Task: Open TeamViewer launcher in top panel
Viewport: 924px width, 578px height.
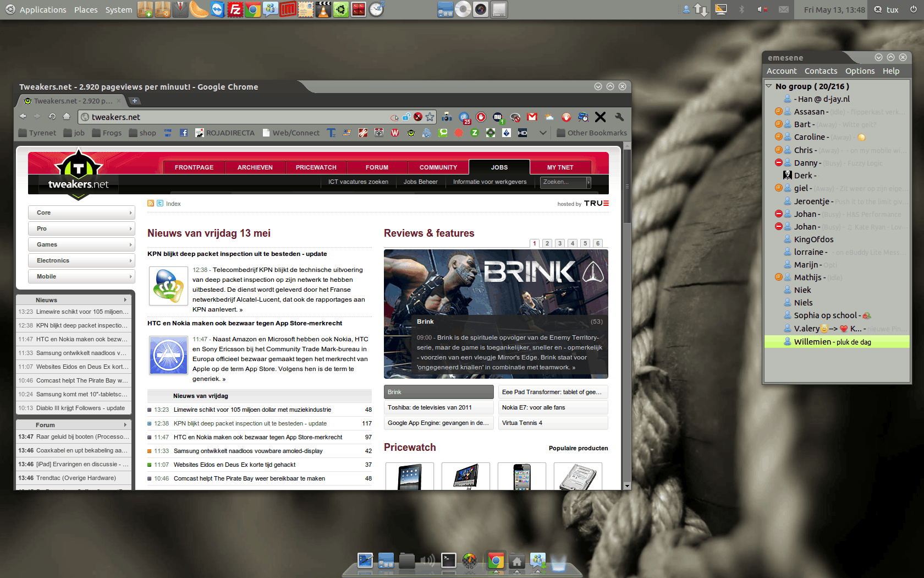Action: point(217,9)
